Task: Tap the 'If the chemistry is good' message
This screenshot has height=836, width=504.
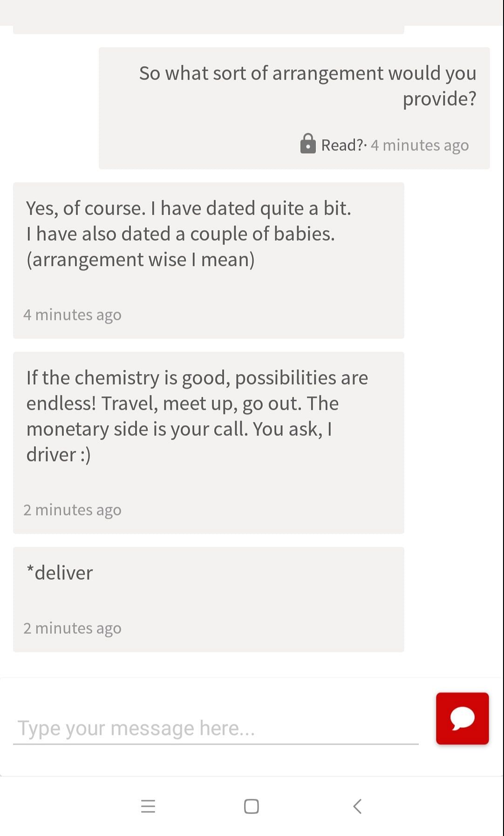Action: [208, 442]
